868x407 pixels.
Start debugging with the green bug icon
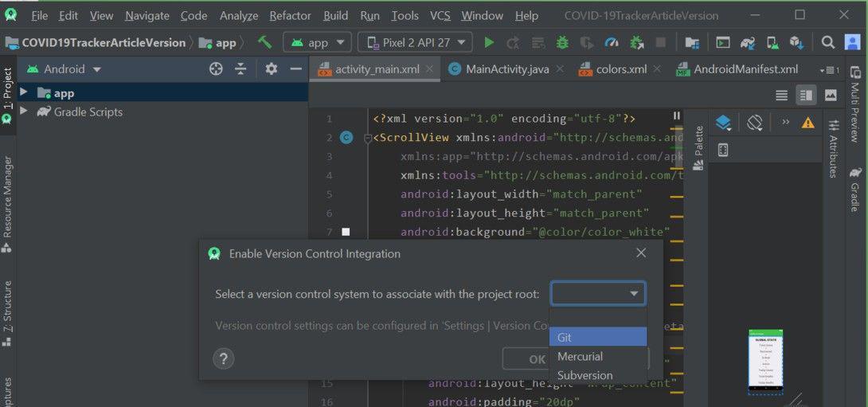tap(562, 43)
